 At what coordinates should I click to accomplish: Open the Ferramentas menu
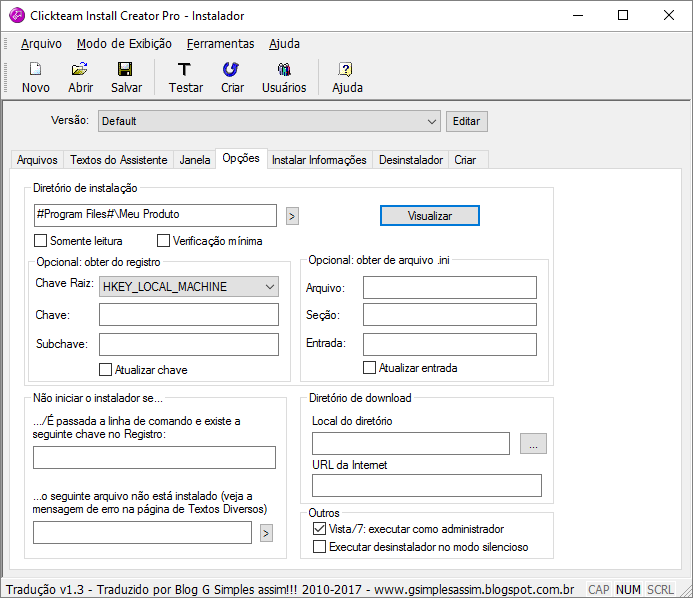pos(220,44)
